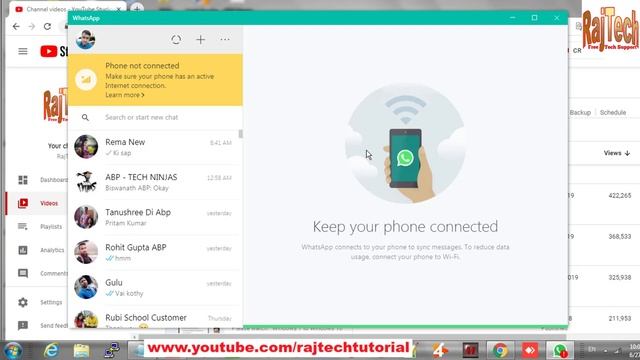Start new chat with plus icon
Screen dimensions: 640x360
[x=200, y=40]
